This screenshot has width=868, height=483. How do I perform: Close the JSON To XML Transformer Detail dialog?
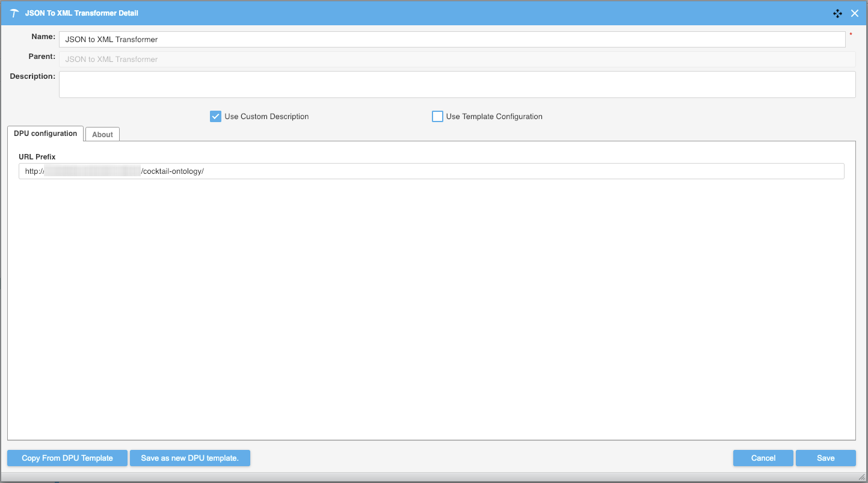tap(854, 13)
